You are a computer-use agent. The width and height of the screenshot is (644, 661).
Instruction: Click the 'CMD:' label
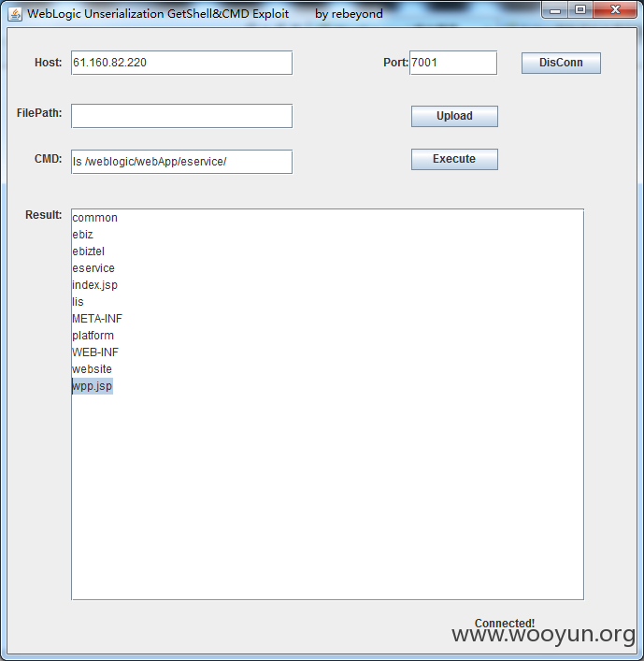(48, 159)
